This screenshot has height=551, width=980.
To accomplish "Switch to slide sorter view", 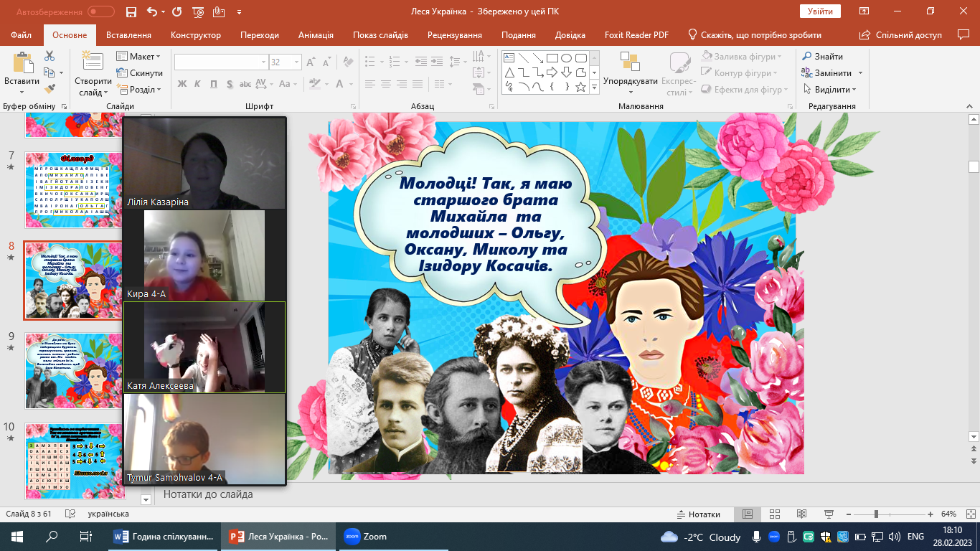I will (774, 514).
